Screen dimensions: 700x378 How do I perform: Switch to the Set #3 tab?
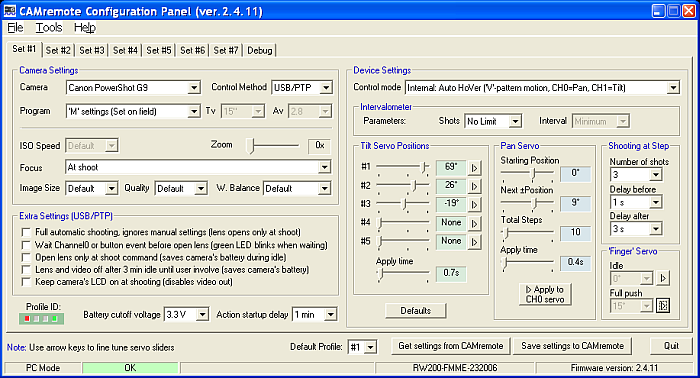click(92, 50)
